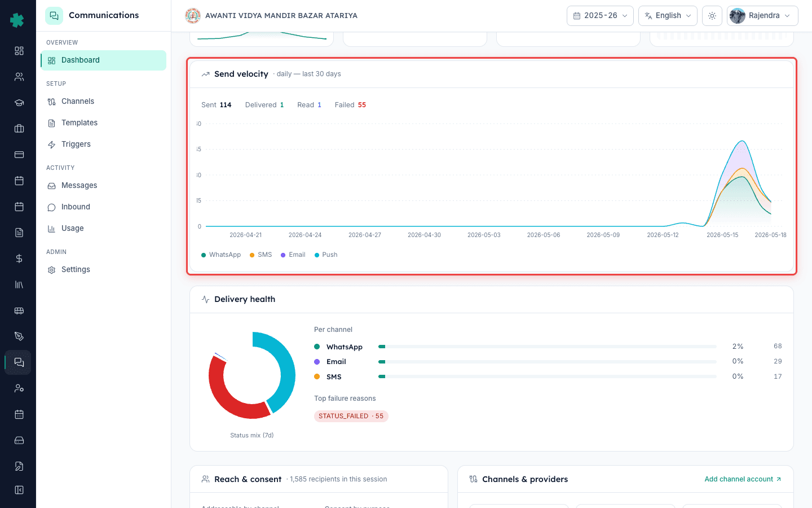This screenshot has height=508, width=812.
Task: Open the people/users icon in dark rail
Action: [19, 77]
